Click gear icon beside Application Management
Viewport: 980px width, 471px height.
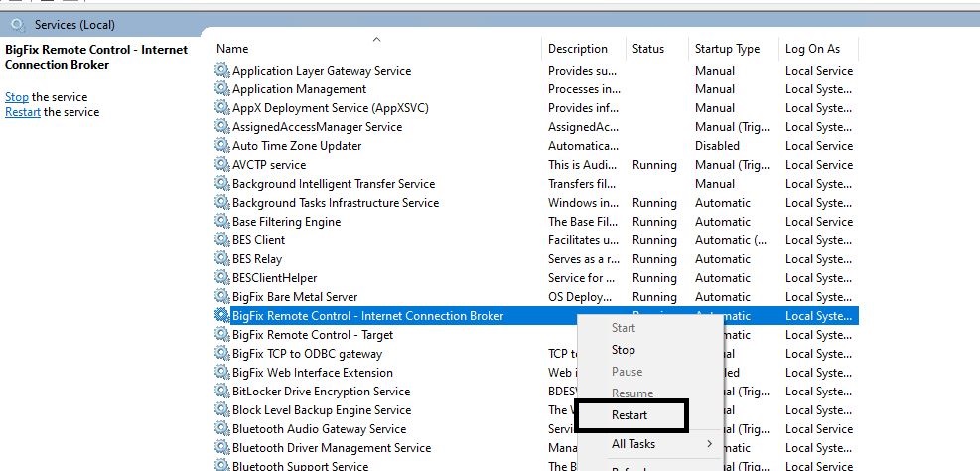point(221,88)
